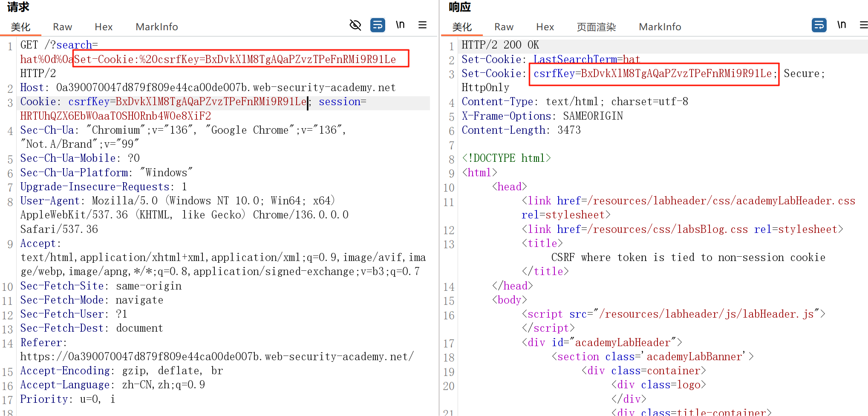Viewport: 868px width, 416px height.
Task: Toggle word wrap icon in request panel
Action: point(378,25)
